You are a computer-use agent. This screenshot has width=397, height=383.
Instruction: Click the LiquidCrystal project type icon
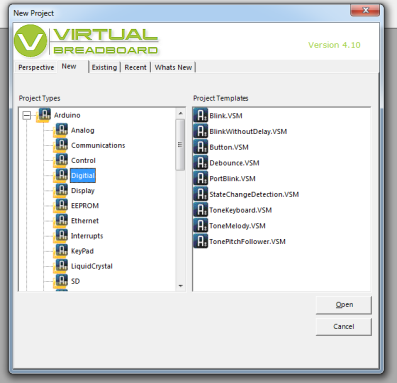point(61,266)
